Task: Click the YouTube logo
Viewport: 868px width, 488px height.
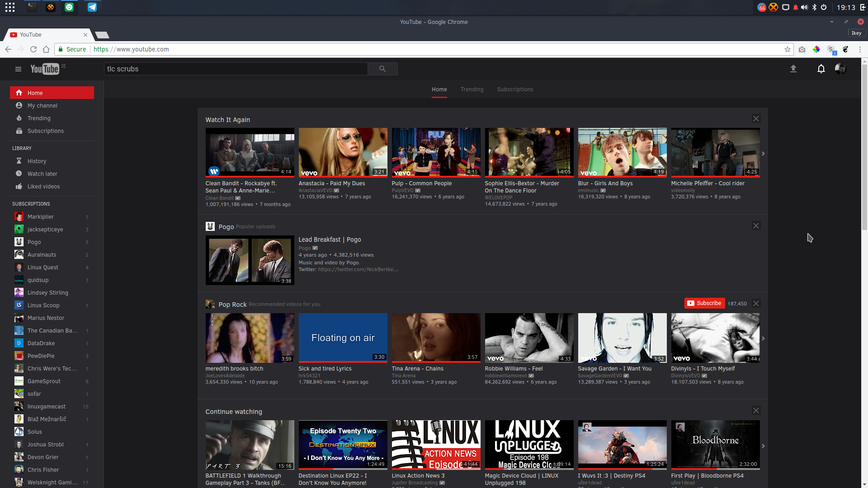Action: click(x=45, y=69)
